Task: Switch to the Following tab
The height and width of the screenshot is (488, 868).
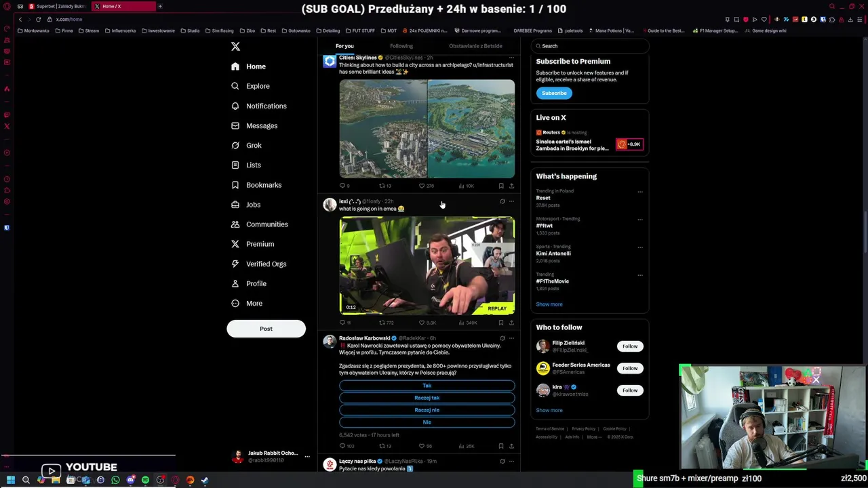Action: [x=401, y=46]
